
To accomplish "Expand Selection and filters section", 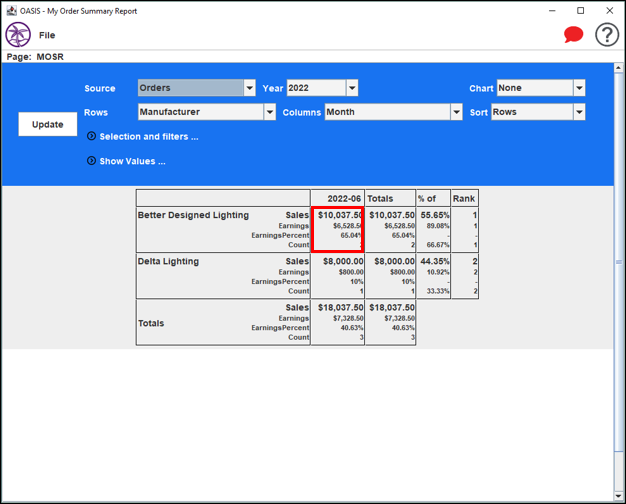I will click(x=143, y=137).
